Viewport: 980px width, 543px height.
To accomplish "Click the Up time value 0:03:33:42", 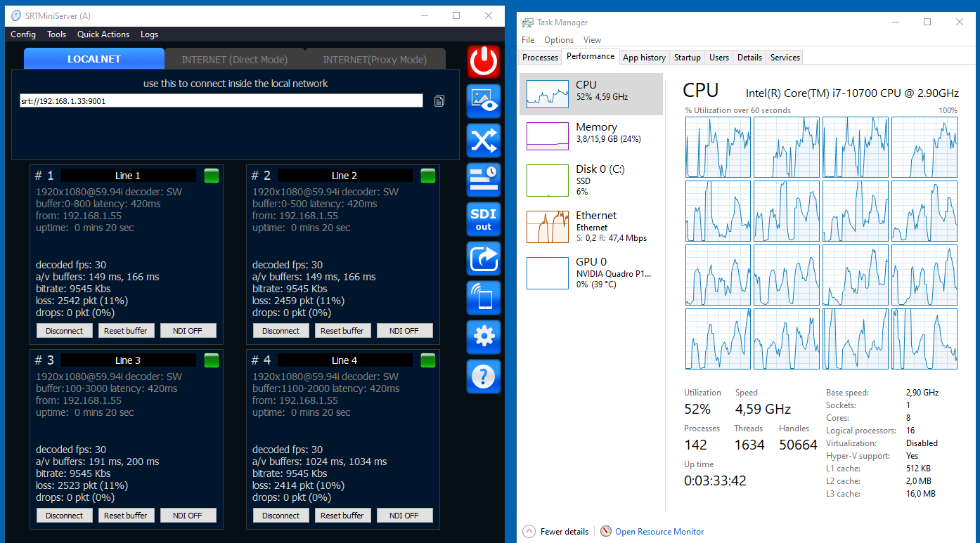I will tap(715, 481).
